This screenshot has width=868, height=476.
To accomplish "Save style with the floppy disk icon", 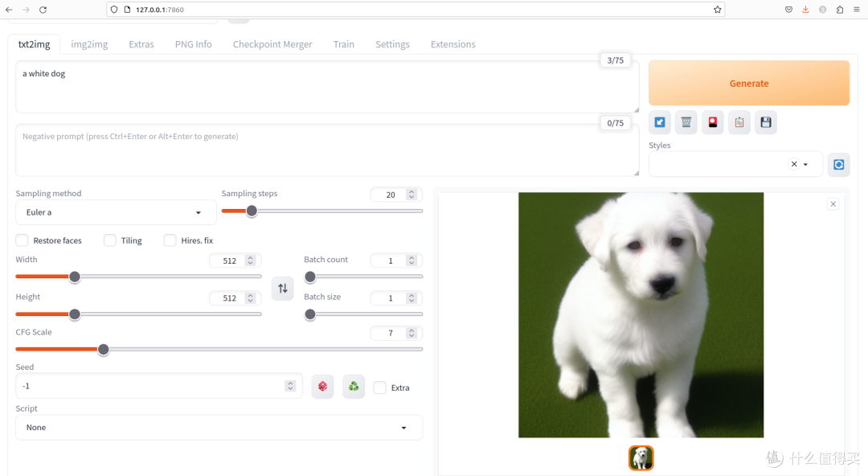I will [x=766, y=122].
